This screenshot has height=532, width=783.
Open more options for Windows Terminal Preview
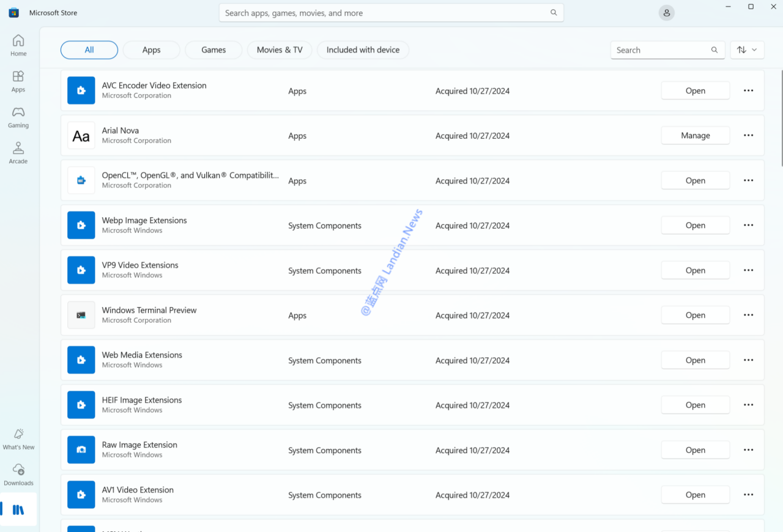pyautogui.click(x=748, y=315)
